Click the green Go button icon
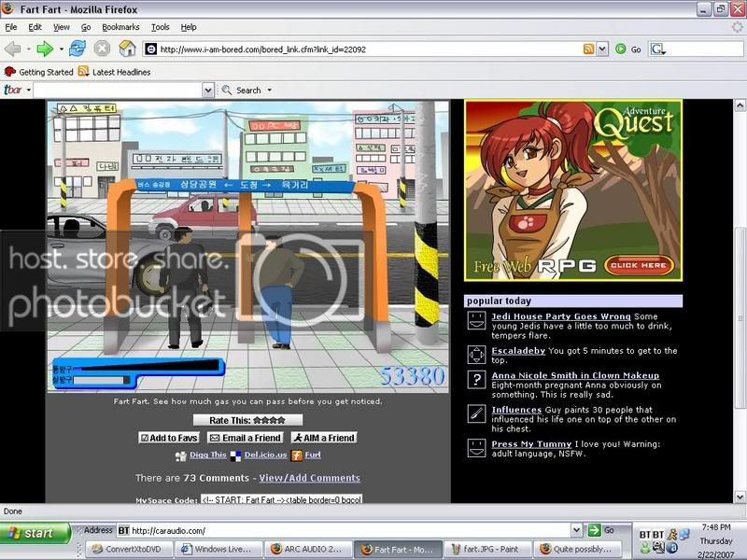This screenshot has width=747, height=560. coord(620,49)
